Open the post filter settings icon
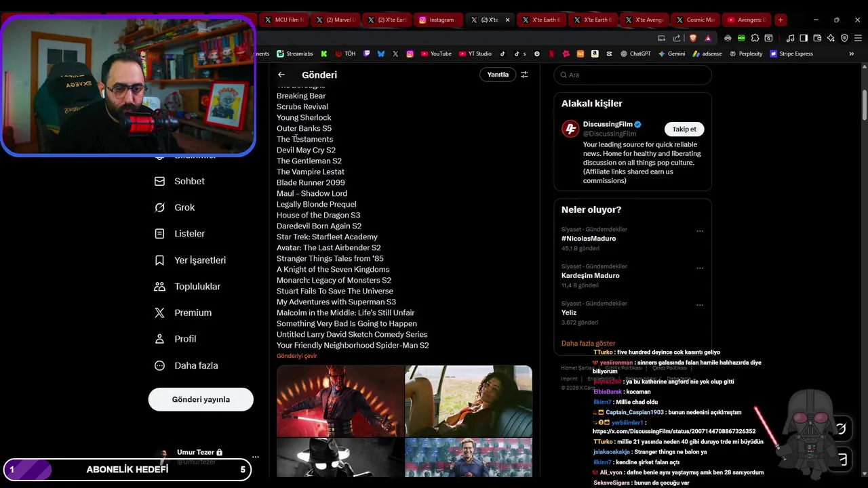 [x=524, y=75]
